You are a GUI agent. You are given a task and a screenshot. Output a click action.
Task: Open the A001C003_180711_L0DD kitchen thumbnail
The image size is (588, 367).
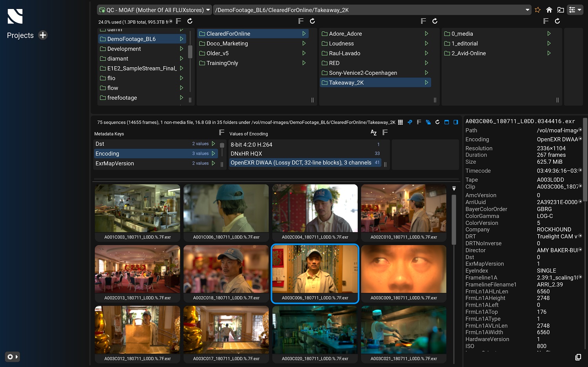[138, 213]
